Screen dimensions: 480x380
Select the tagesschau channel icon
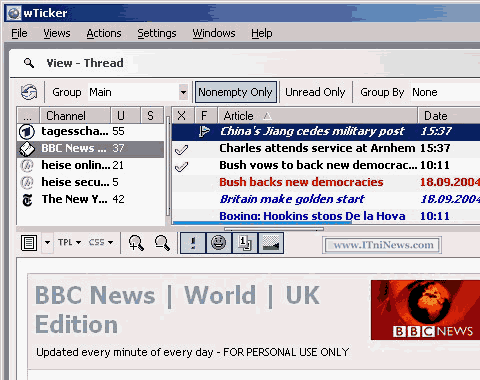27,131
